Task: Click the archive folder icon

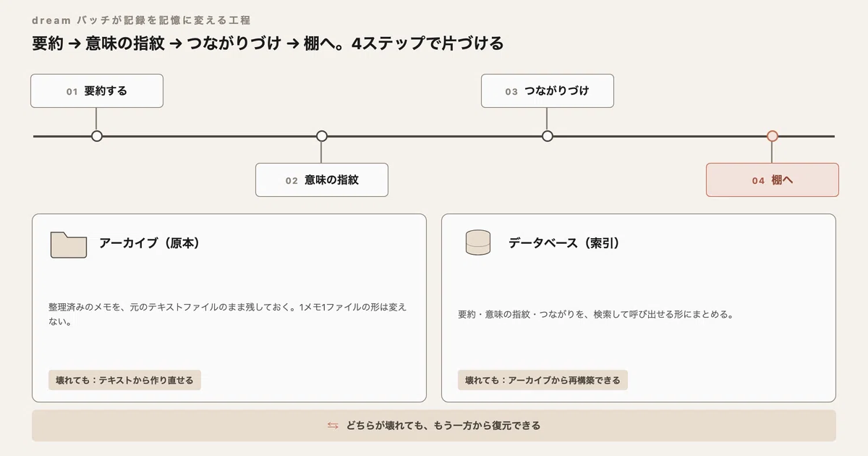Action: (x=69, y=245)
